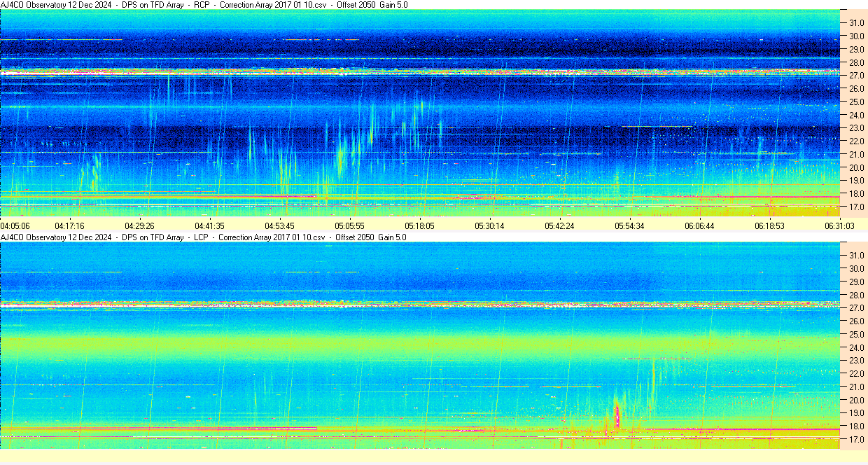Click the 20.0 frequency label in LCP panel

click(x=857, y=400)
